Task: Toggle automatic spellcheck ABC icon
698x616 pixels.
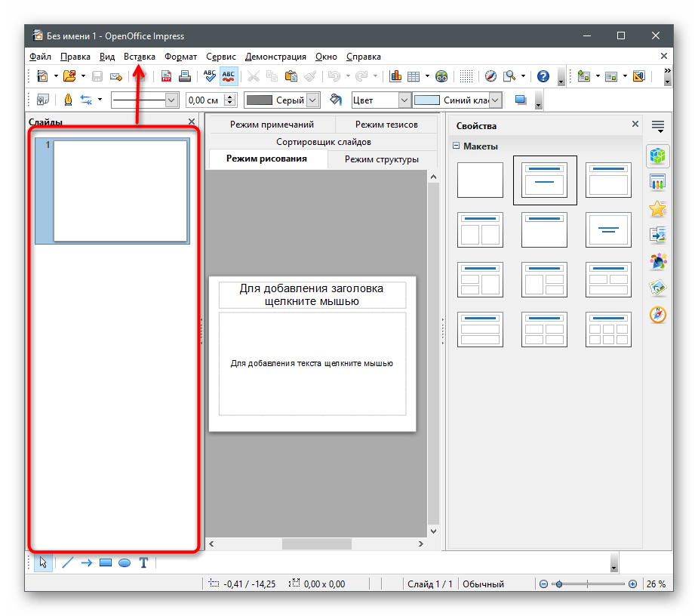Action: pyautogui.click(x=229, y=76)
